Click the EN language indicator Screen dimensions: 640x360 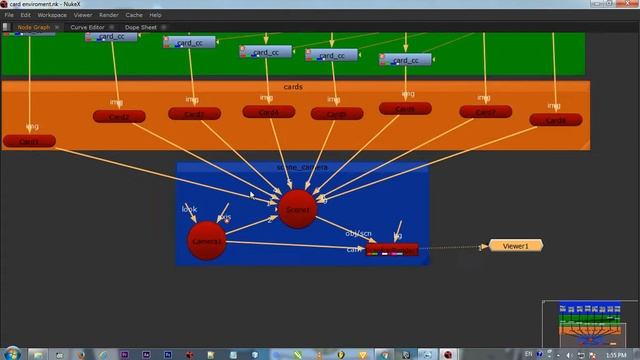[529, 354]
